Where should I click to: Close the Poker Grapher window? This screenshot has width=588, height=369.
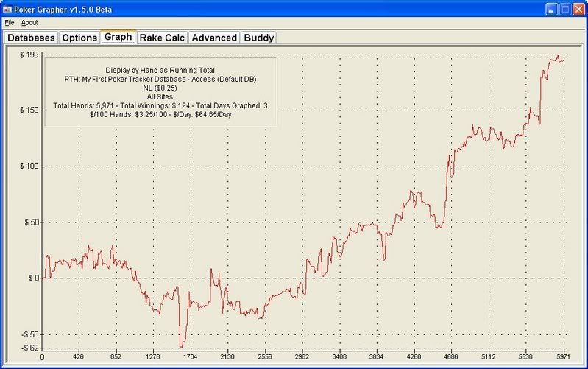coord(578,9)
